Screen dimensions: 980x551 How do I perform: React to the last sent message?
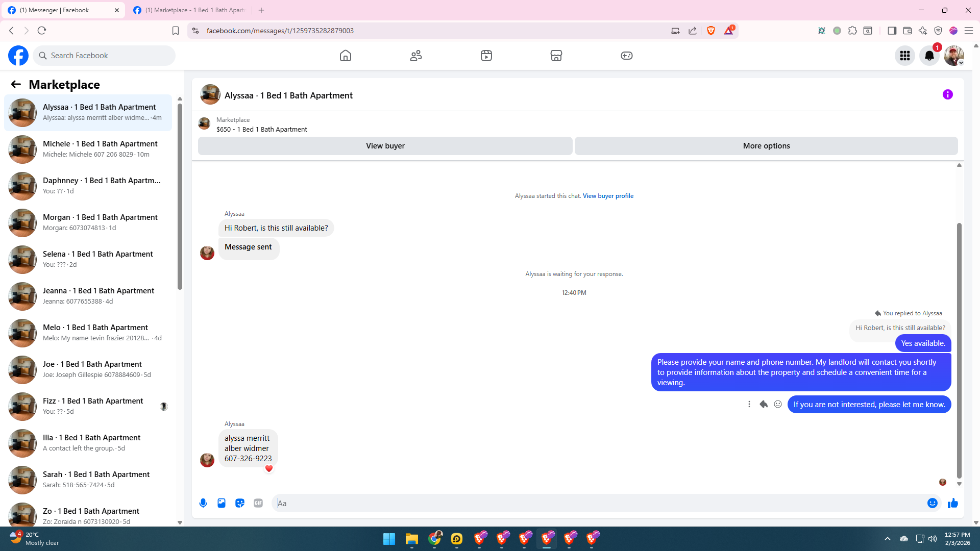click(x=778, y=404)
